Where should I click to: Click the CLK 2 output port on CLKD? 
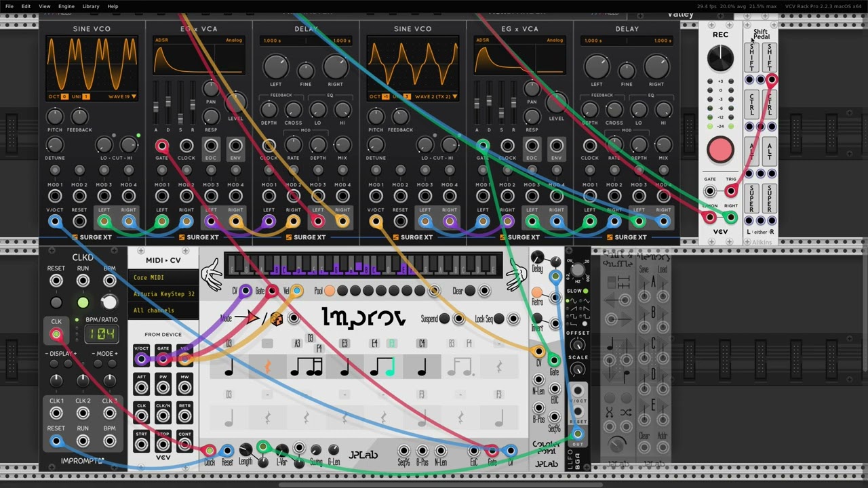[83, 413]
